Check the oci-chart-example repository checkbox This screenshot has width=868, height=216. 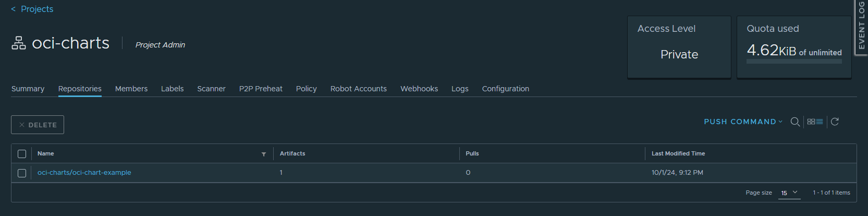[22, 173]
